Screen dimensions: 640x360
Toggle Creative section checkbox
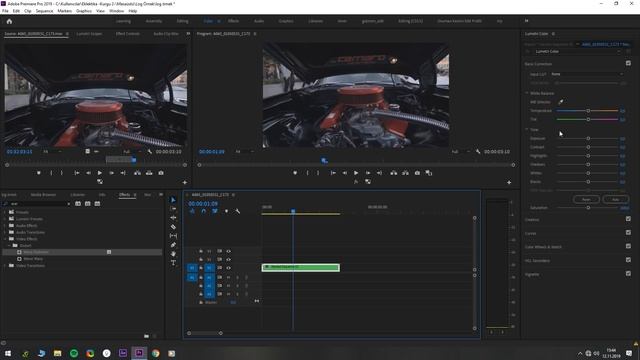628,219
